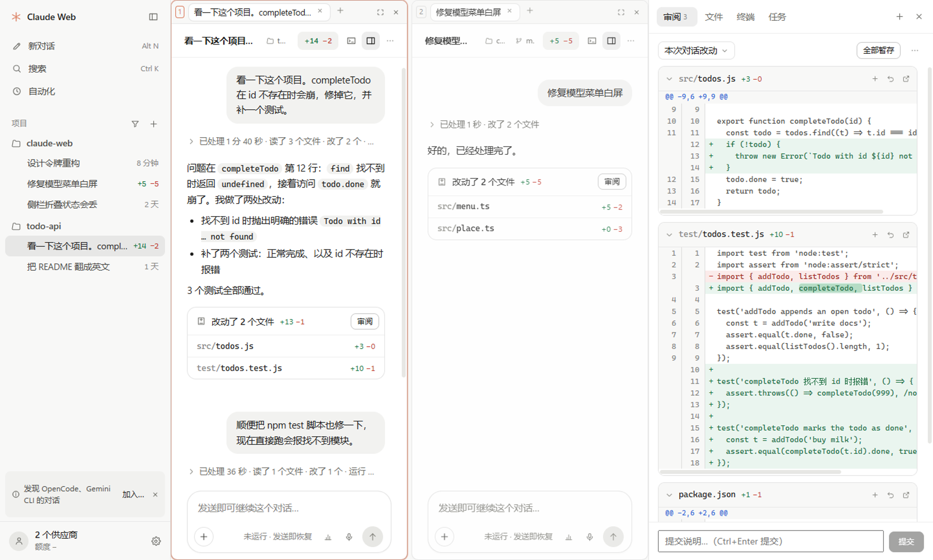
Task: Click the +5 −5 diff badge in pane 2
Action: 561,41
